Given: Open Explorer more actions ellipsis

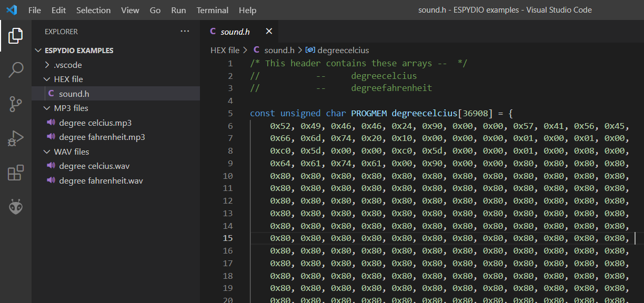Looking at the screenshot, I should tap(185, 32).
